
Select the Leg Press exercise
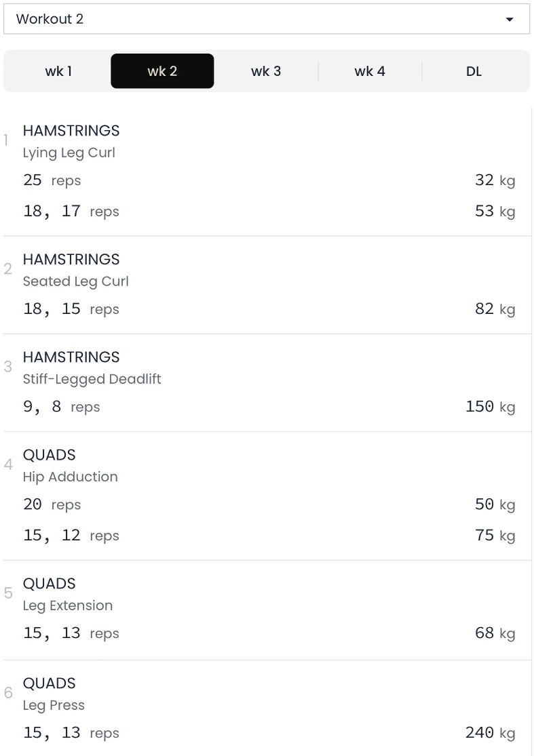[x=54, y=705]
